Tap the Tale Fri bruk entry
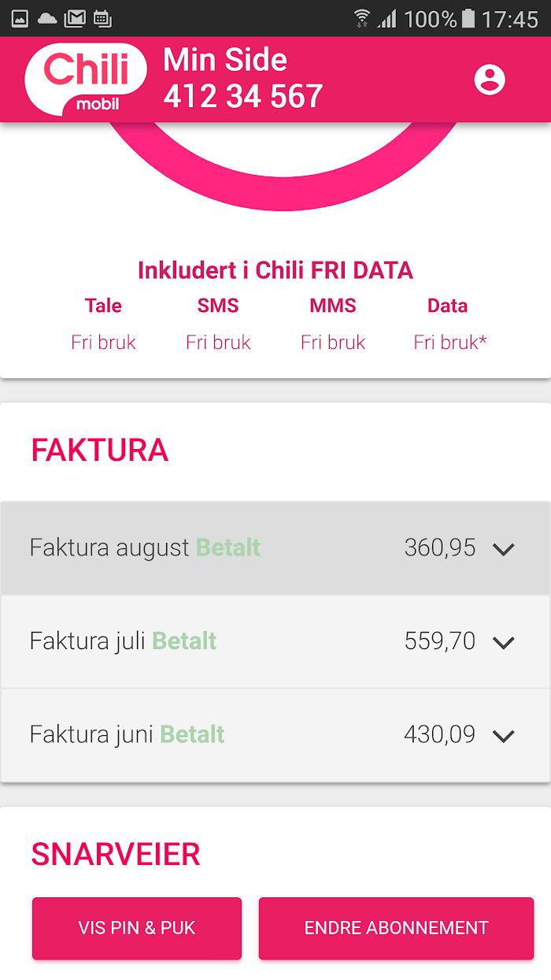 click(103, 342)
